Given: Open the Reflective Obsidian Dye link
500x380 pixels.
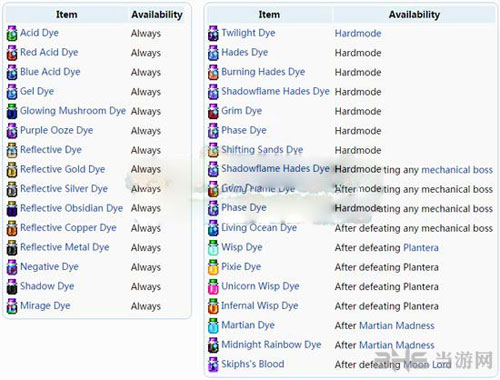Looking at the screenshot, I should click(72, 208).
